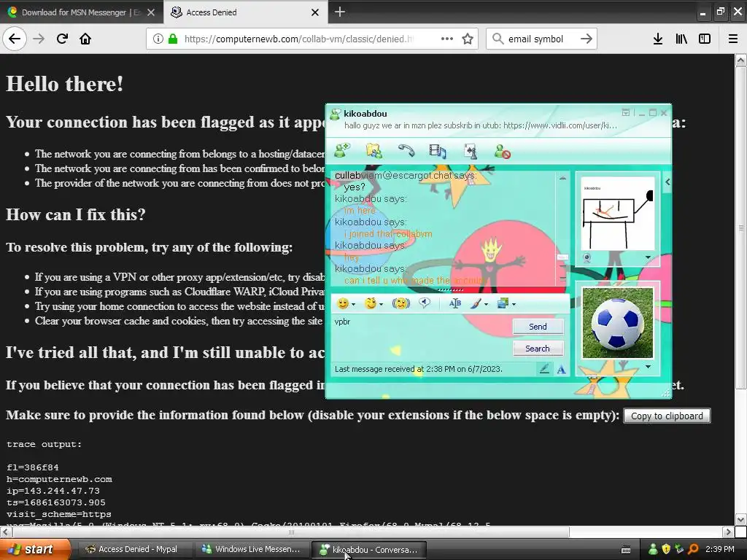Viewport: 747px width, 560px height.
Task: Click the green padlock security icon
Action: click(173, 39)
